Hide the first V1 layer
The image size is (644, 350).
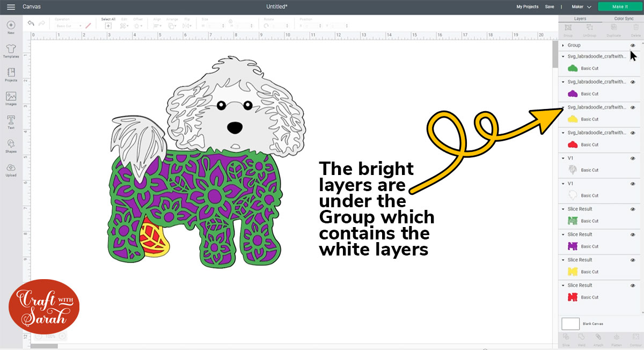pyautogui.click(x=633, y=158)
